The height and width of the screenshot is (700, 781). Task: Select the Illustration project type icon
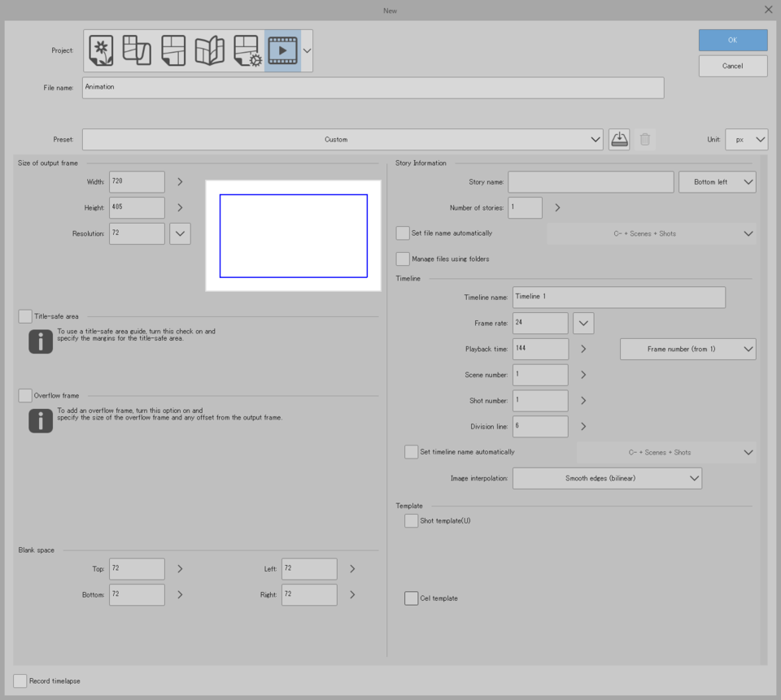99,50
